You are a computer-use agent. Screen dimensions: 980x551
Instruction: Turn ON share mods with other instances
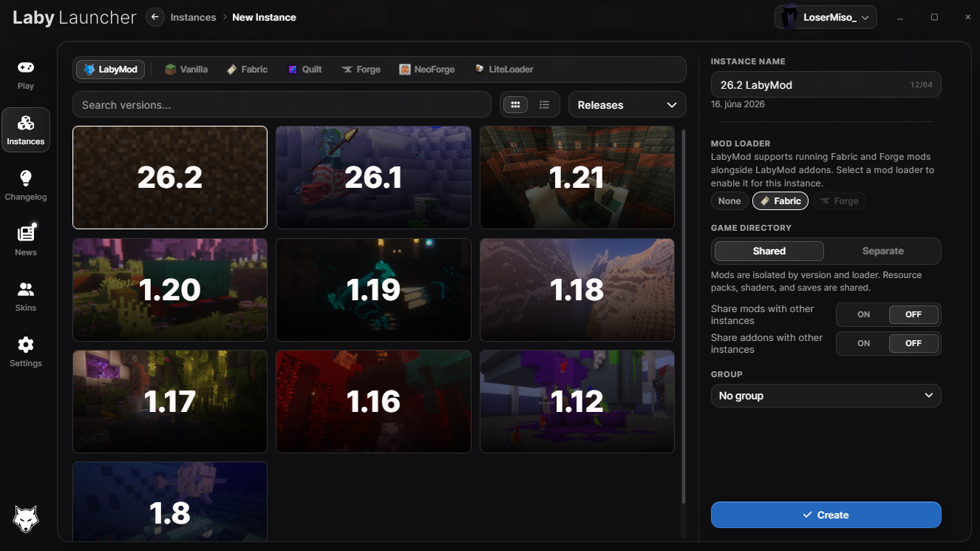point(863,314)
